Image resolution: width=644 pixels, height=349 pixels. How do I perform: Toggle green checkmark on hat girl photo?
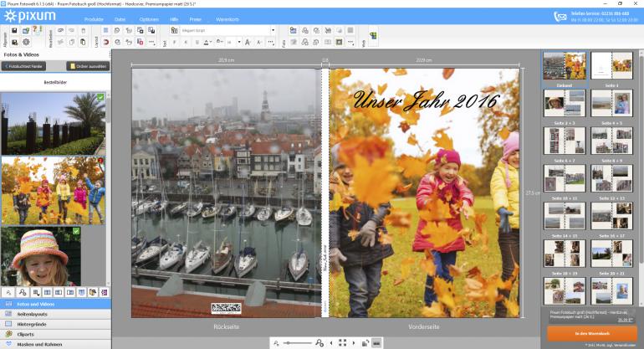pyautogui.click(x=76, y=232)
